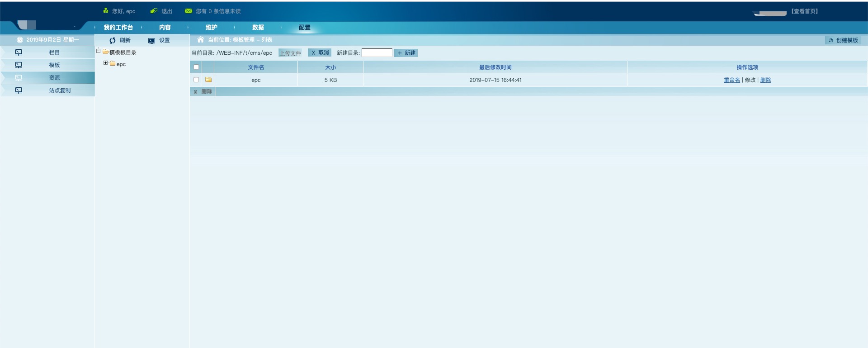The image size is (868, 348).
Task: Click the 刷新 refresh arrows icon
Action: [x=113, y=40]
